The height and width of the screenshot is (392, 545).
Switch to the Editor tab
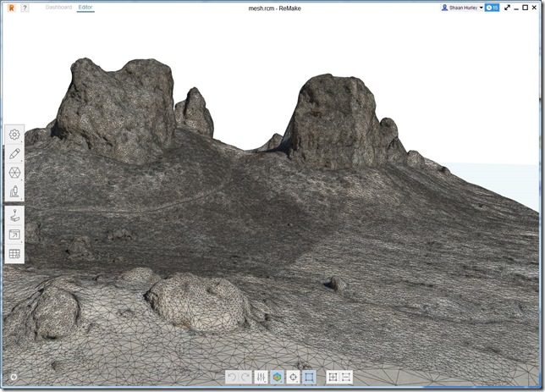[85, 8]
